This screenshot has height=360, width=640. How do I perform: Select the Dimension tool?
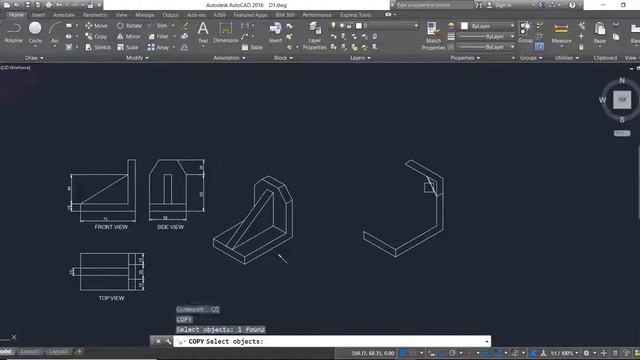(x=226, y=33)
